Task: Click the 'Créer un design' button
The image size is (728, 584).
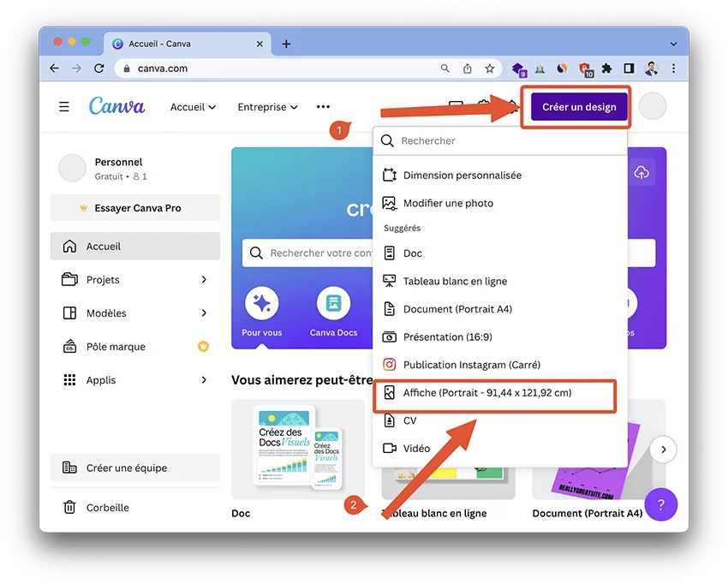Action: [579, 107]
